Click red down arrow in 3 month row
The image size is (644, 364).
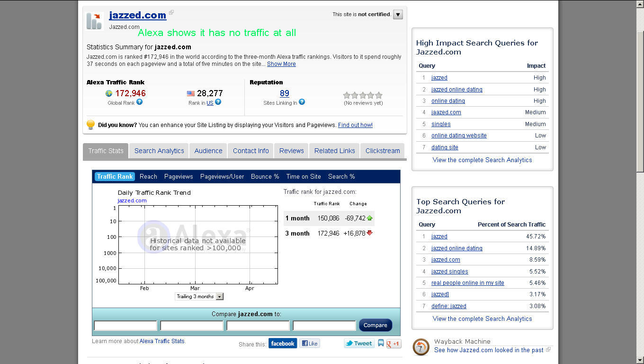370,233
